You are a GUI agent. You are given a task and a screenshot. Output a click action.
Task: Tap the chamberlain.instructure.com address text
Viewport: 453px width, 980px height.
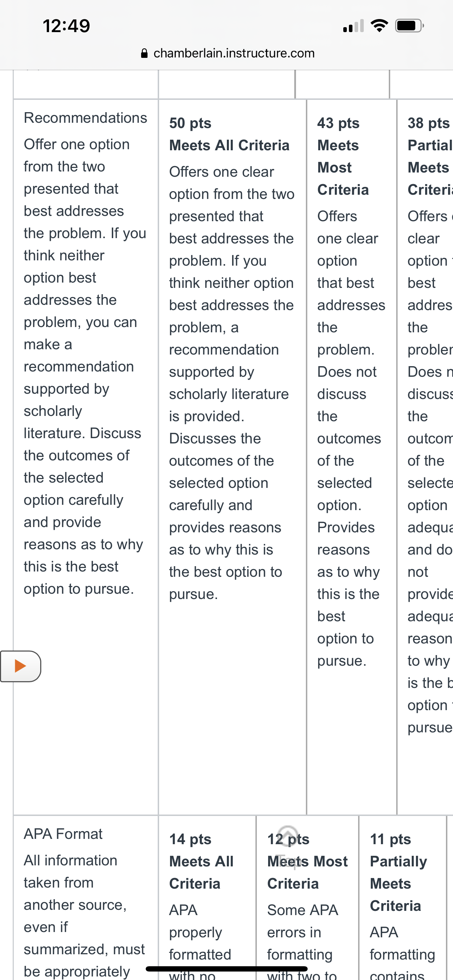tap(234, 53)
